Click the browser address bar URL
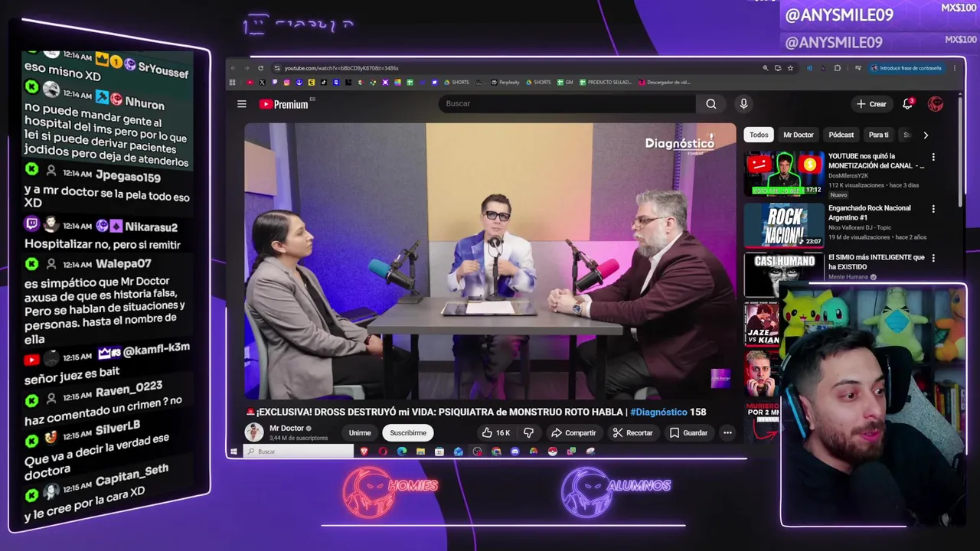The image size is (980, 551). pos(341,68)
